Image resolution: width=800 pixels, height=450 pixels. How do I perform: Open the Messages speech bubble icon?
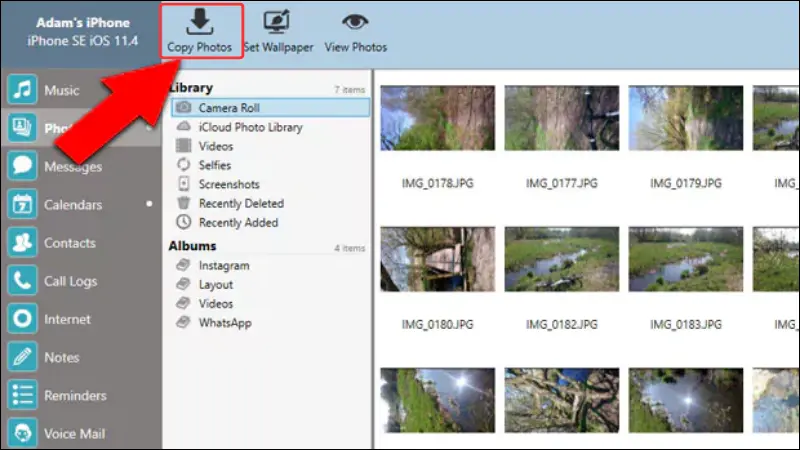[x=22, y=166]
